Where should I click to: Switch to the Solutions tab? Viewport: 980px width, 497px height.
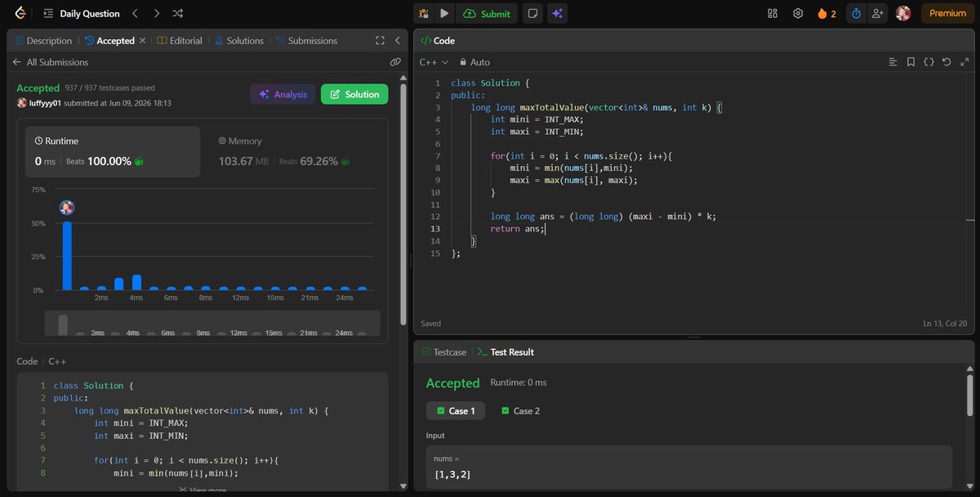[239, 40]
